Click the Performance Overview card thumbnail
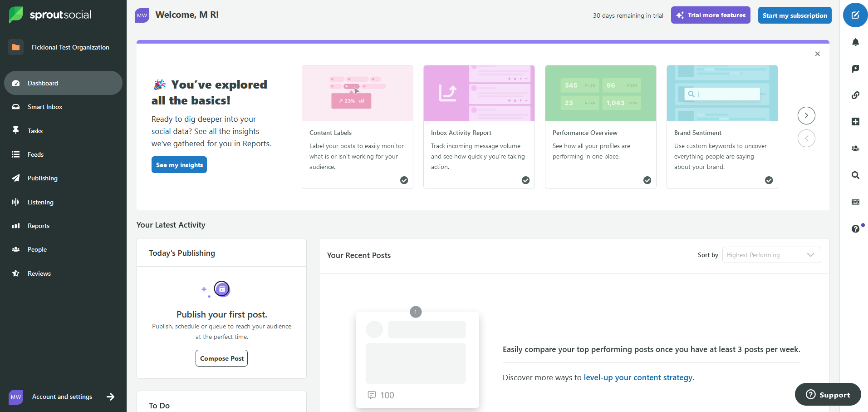The image size is (868, 412). coord(600,93)
